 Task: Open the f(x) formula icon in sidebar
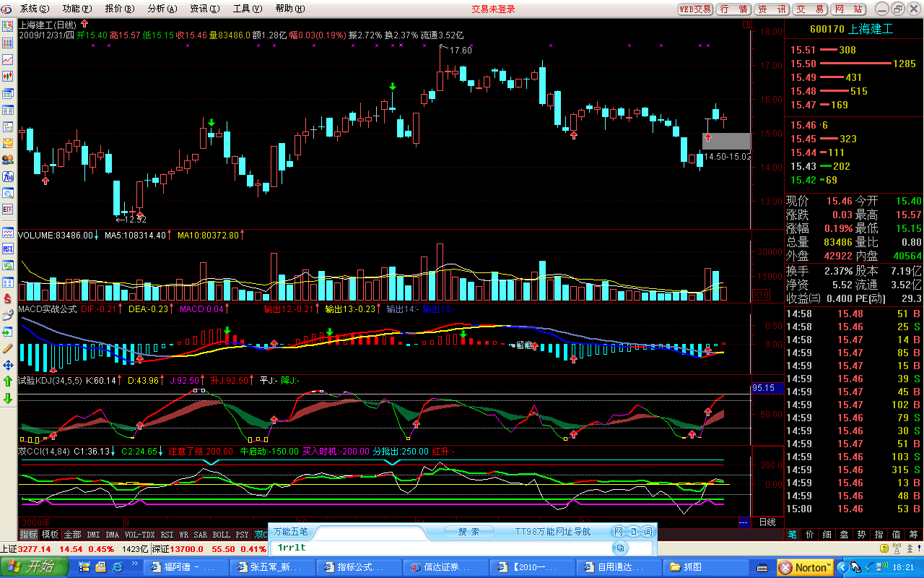tap(8, 176)
